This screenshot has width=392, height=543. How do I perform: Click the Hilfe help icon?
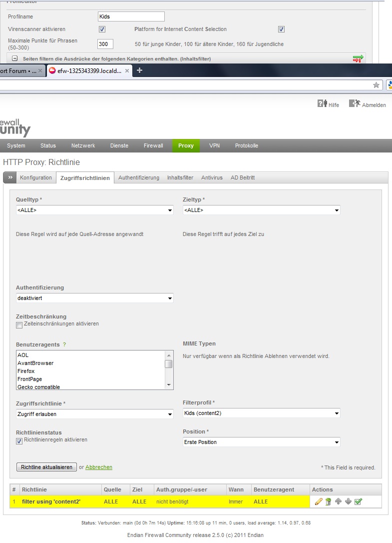click(323, 104)
